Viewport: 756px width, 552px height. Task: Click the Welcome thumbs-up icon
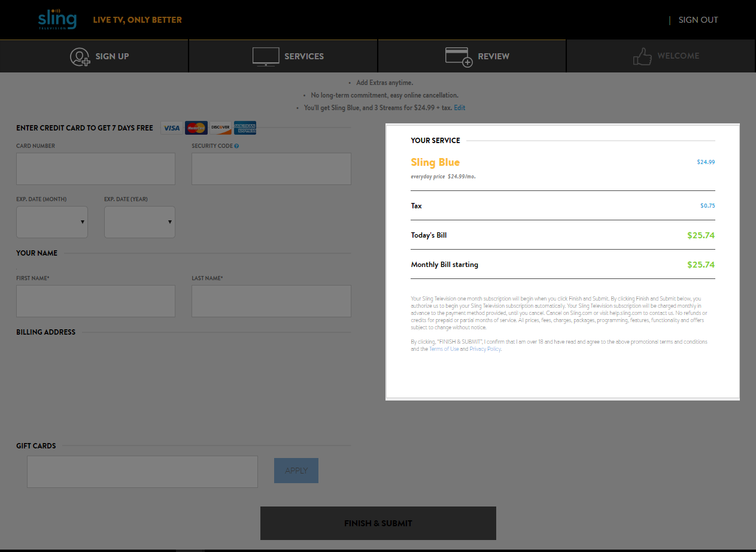pos(642,56)
